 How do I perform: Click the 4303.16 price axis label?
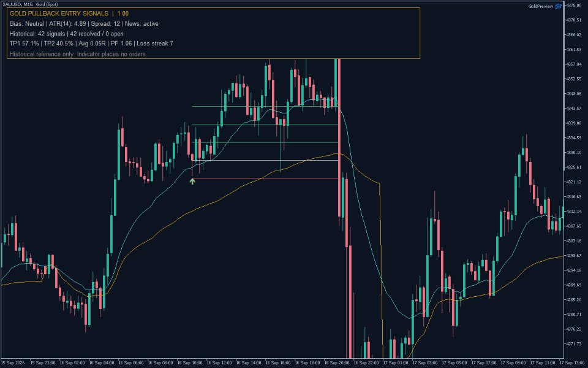574,240
